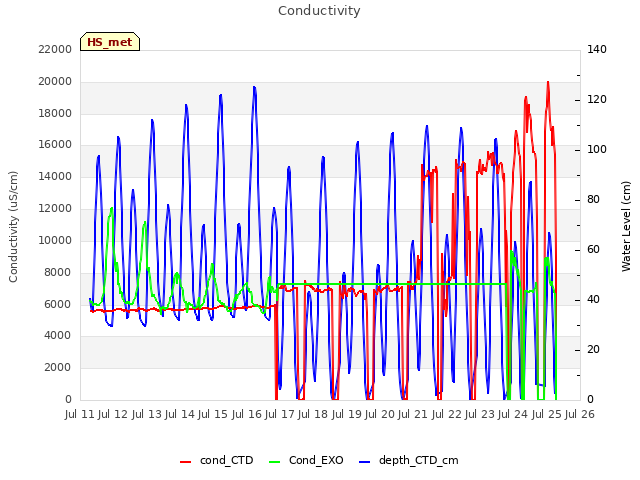Screen dimensions: 640x480
Task: Click the Jul 24 date label
Action: point(513,415)
